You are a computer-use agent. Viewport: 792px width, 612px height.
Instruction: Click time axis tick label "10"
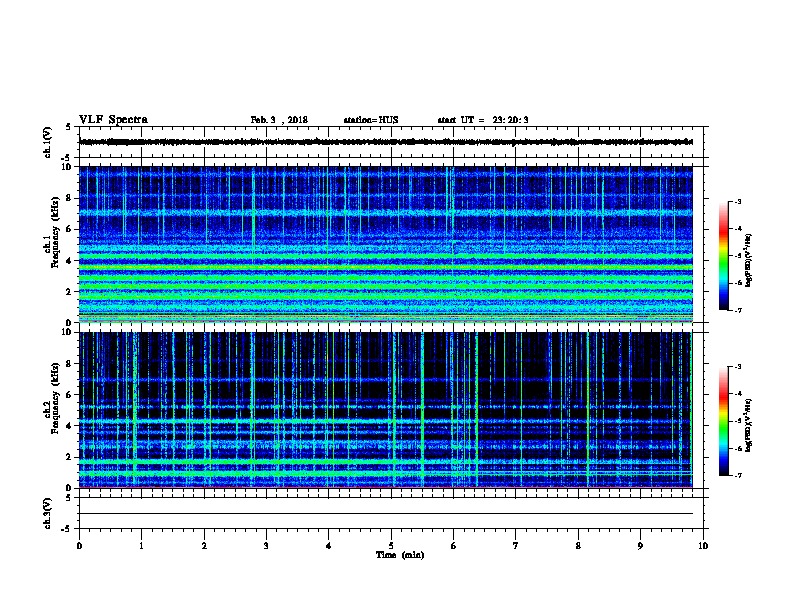click(x=703, y=546)
